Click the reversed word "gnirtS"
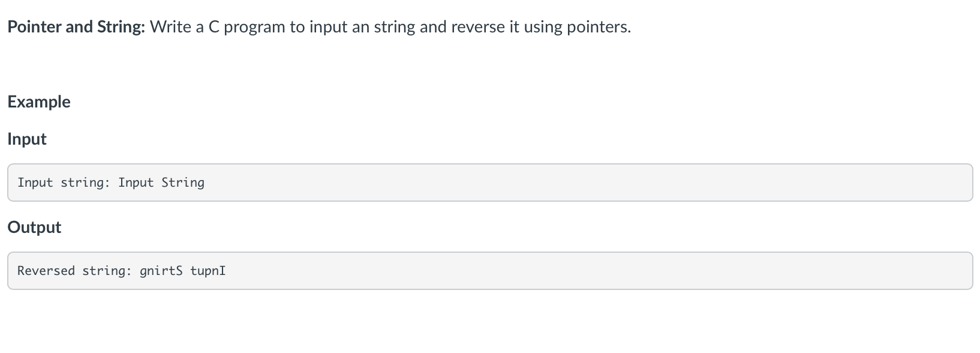This screenshot has width=980, height=353. (161, 271)
